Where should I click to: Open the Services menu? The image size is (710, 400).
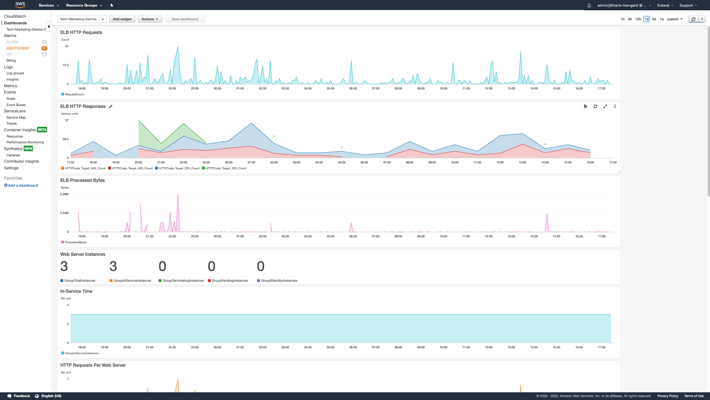coord(48,5)
